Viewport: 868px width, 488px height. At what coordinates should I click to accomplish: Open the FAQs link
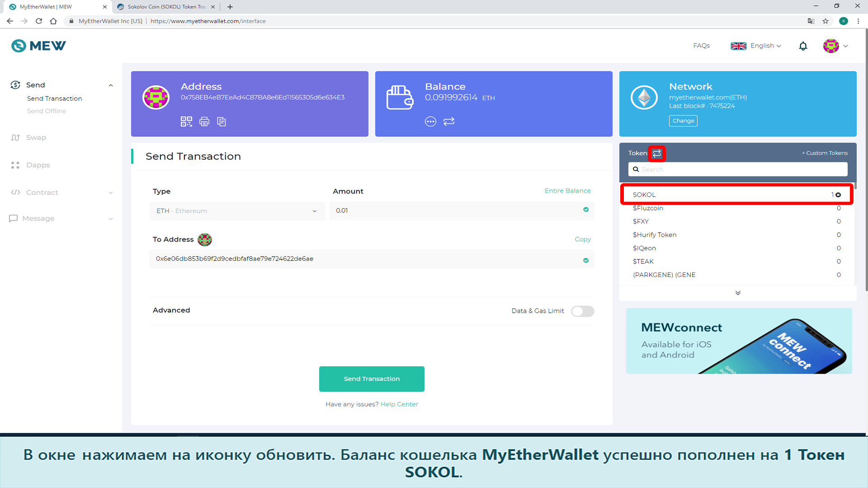(x=701, y=46)
